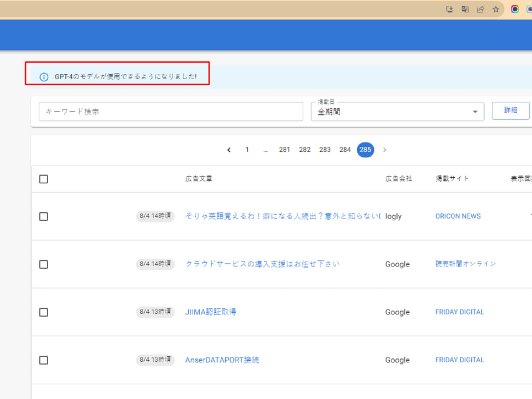Click the 広告会社 column header
532x399 pixels.
pos(398,179)
